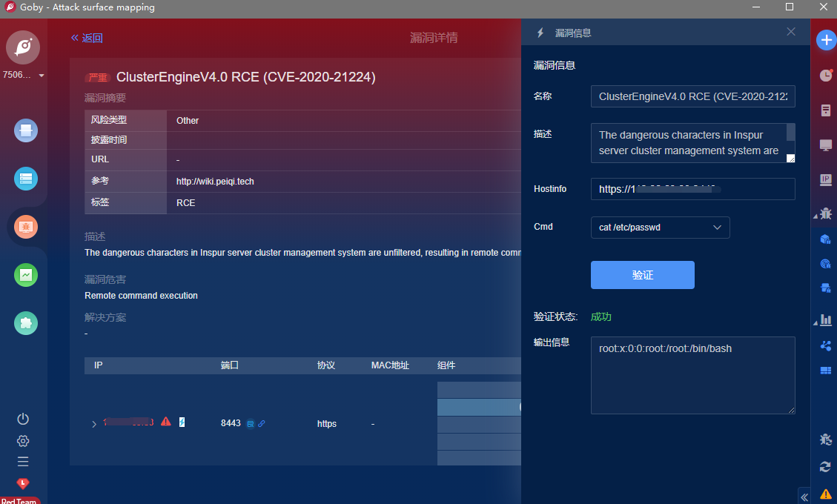Click the power icon in left sidebar

coord(23,419)
